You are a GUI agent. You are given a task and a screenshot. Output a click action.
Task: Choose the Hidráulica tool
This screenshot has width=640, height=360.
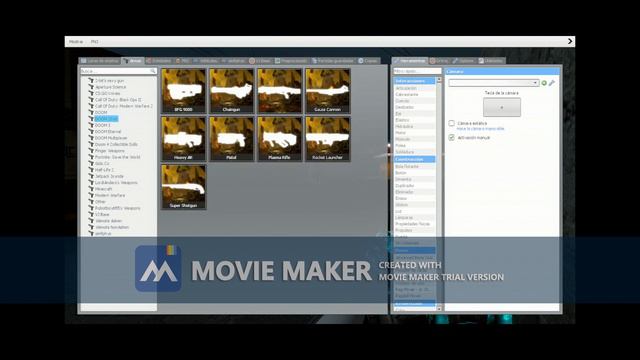coord(415,127)
